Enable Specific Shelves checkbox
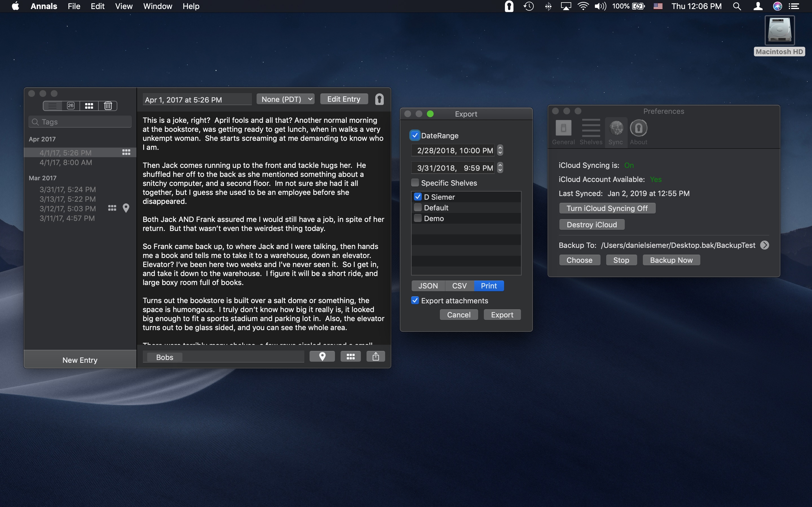The width and height of the screenshot is (812, 507). [x=415, y=183]
